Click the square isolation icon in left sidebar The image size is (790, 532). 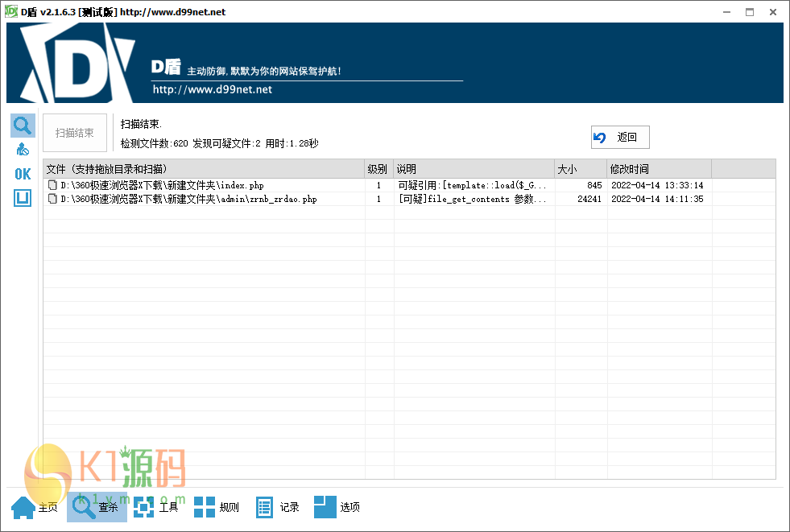23,198
